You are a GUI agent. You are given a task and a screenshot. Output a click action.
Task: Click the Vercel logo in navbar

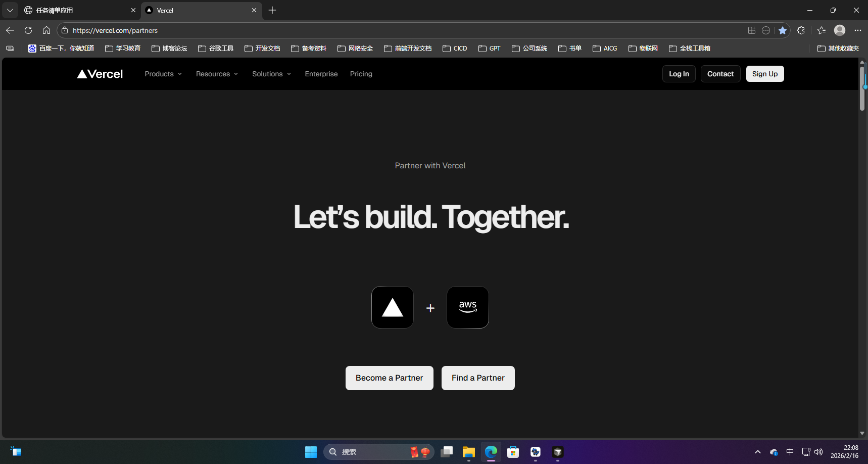click(x=100, y=74)
